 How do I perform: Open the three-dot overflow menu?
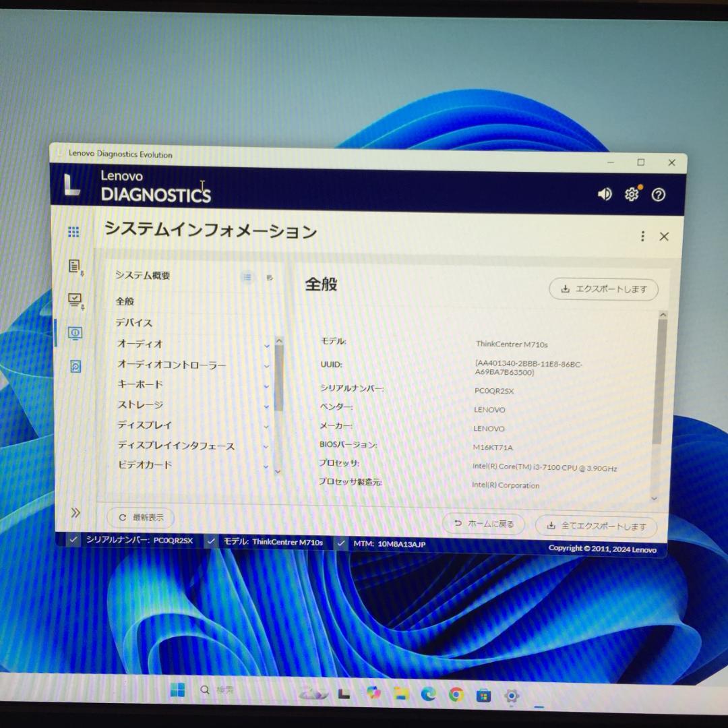point(642,237)
